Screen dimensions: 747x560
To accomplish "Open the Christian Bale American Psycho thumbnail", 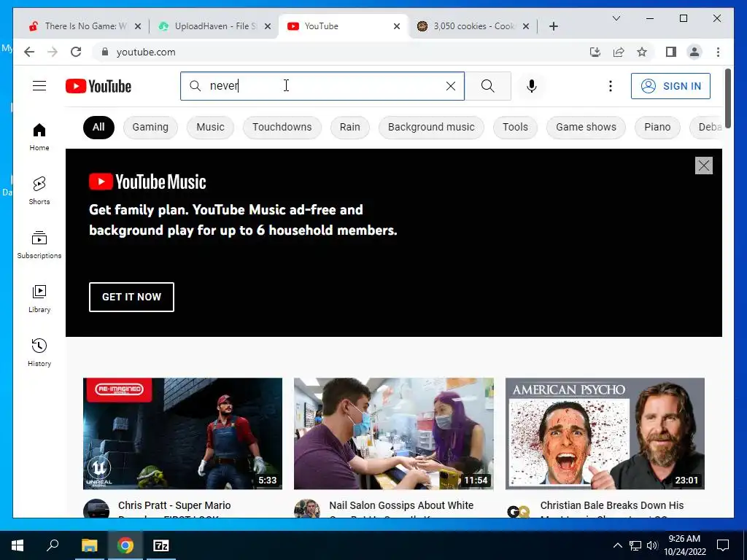I will coord(605,433).
